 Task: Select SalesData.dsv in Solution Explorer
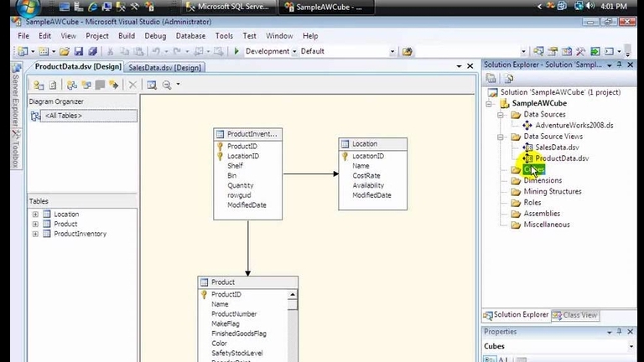[x=557, y=147]
